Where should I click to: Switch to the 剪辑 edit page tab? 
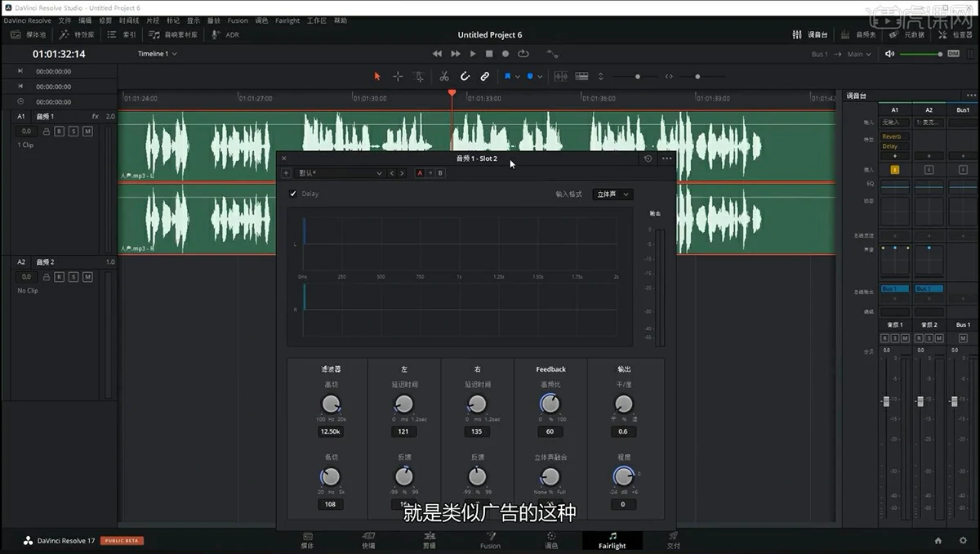429,540
